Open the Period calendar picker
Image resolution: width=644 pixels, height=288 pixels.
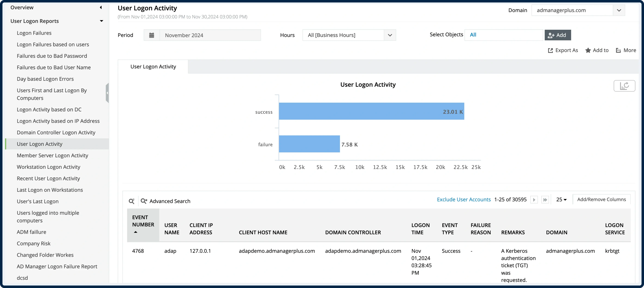click(151, 35)
